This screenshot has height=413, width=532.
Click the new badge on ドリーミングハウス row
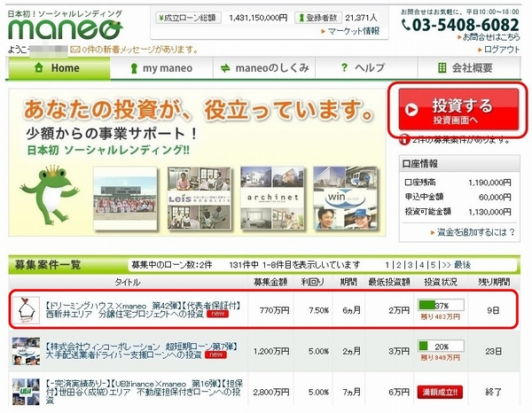[x=217, y=314]
